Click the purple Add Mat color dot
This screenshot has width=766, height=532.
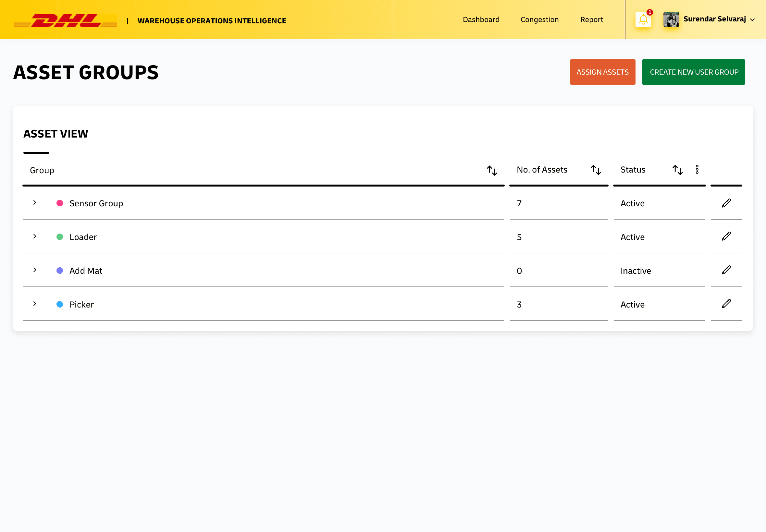click(x=60, y=271)
